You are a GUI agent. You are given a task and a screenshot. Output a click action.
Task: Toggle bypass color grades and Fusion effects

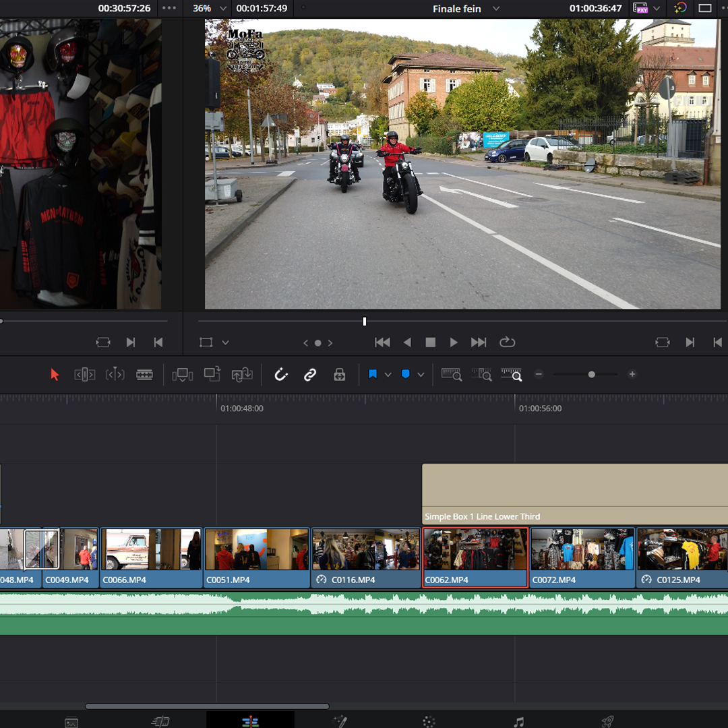click(679, 8)
